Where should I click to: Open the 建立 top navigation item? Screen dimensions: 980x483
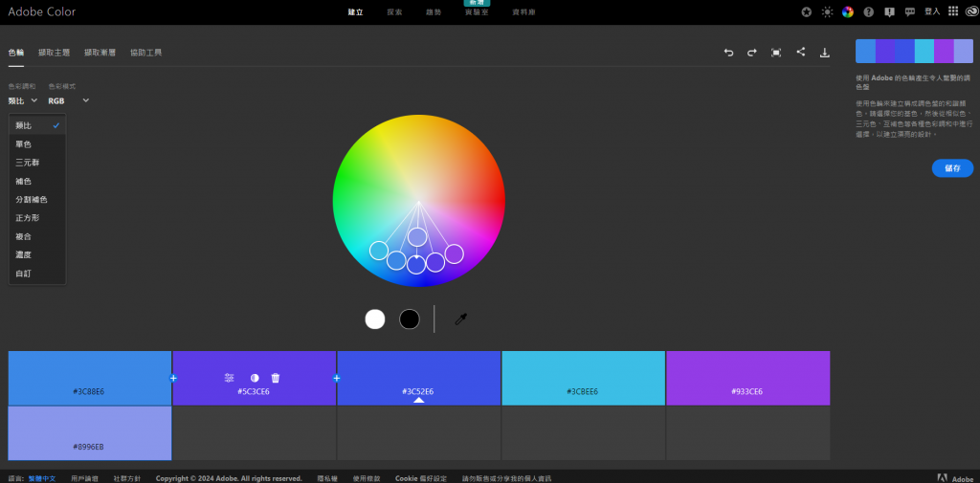coord(355,11)
